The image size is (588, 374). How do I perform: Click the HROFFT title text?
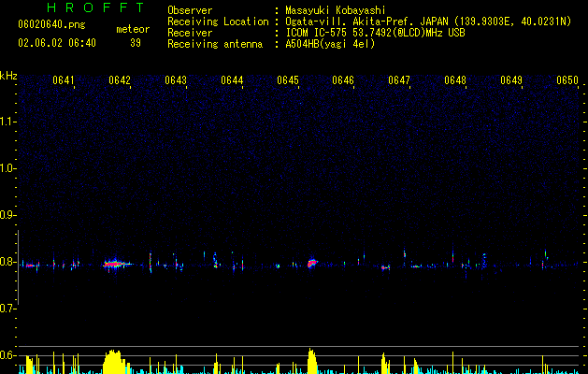click(x=95, y=7)
